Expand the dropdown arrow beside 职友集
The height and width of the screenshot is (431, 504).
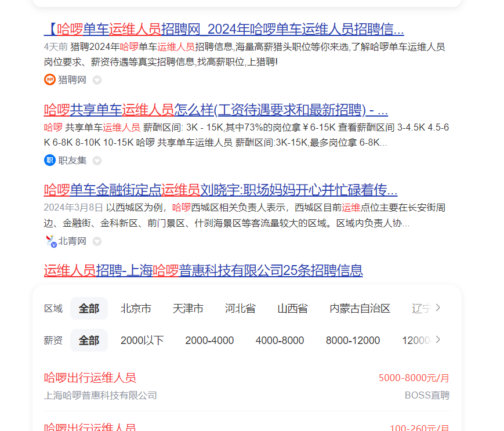coord(97,161)
